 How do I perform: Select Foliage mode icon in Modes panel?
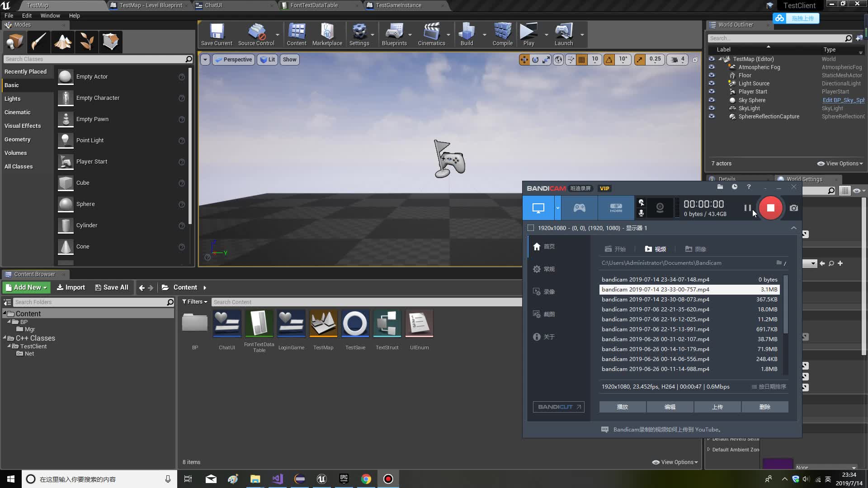pyautogui.click(x=87, y=42)
